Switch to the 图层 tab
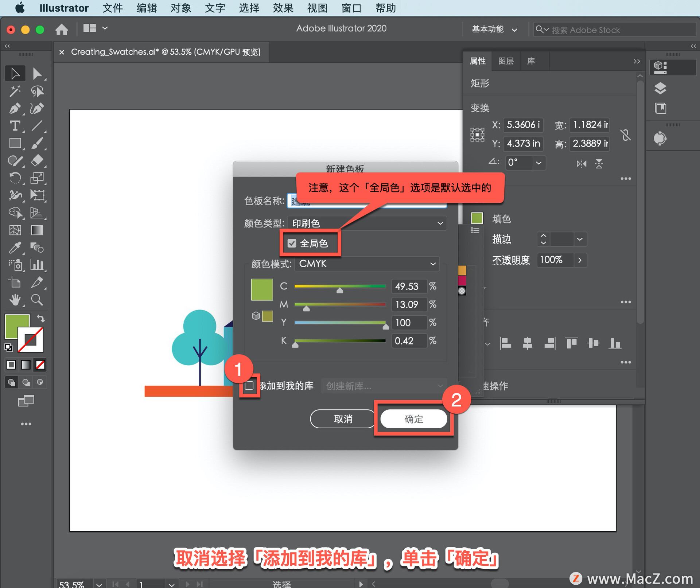The image size is (700, 588). 506,61
